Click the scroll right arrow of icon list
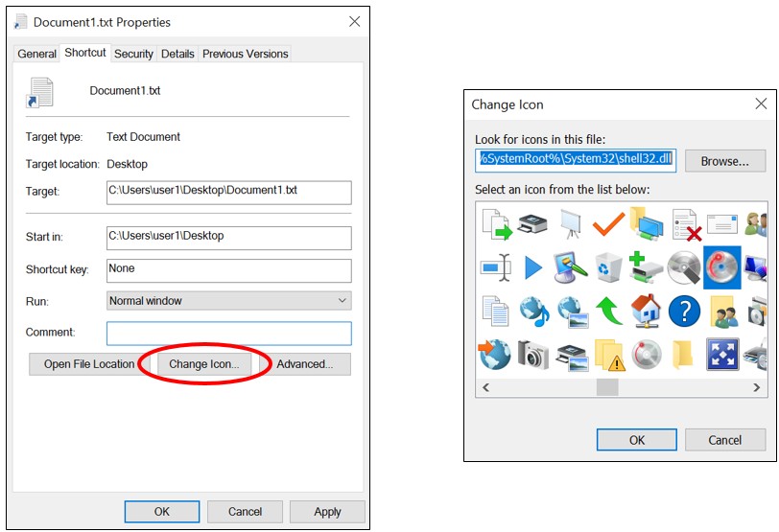This screenshot has width=779, height=532. pos(756,387)
